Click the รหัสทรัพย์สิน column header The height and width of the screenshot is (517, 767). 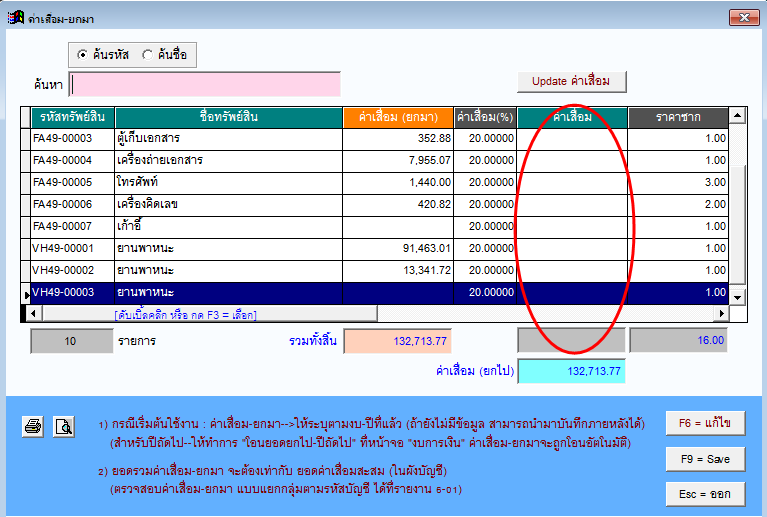pos(72,117)
